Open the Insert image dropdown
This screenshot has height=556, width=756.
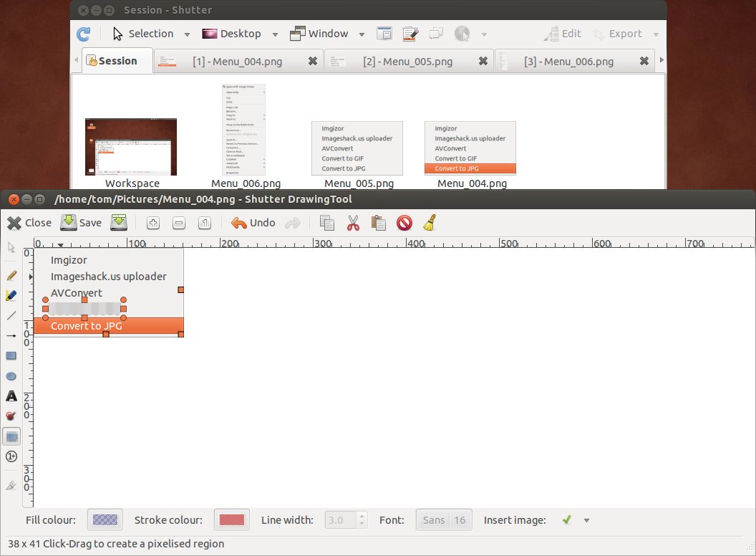pyautogui.click(x=587, y=521)
